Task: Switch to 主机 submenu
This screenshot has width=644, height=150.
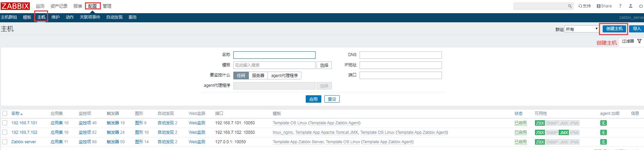Action: point(41,17)
